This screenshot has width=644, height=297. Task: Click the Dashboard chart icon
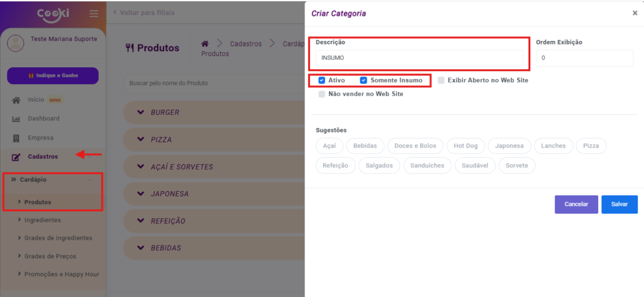pyautogui.click(x=16, y=119)
